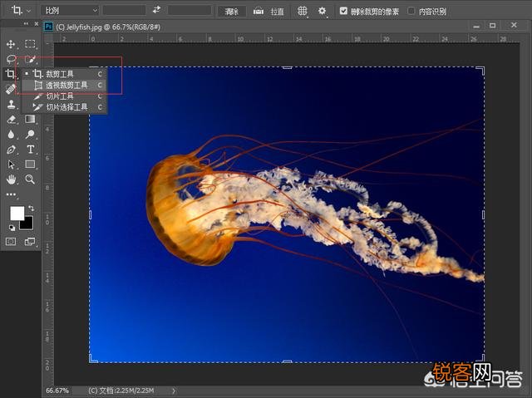Click the right-middle crop handle
This screenshot has width=532, height=398.
tap(483, 214)
